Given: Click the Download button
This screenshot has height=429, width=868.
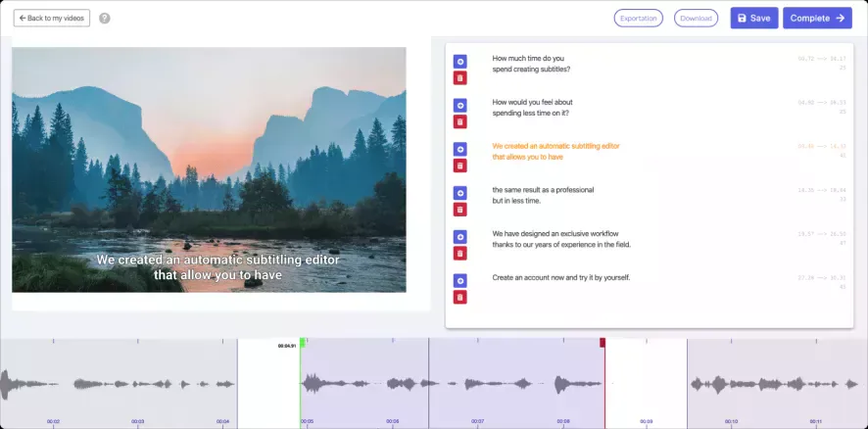Looking at the screenshot, I should [696, 19].
